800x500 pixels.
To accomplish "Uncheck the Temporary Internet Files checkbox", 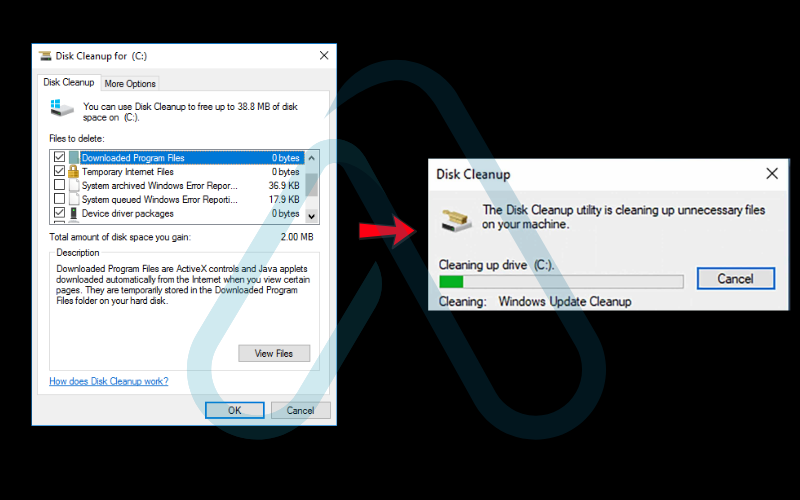I will [x=59, y=171].
